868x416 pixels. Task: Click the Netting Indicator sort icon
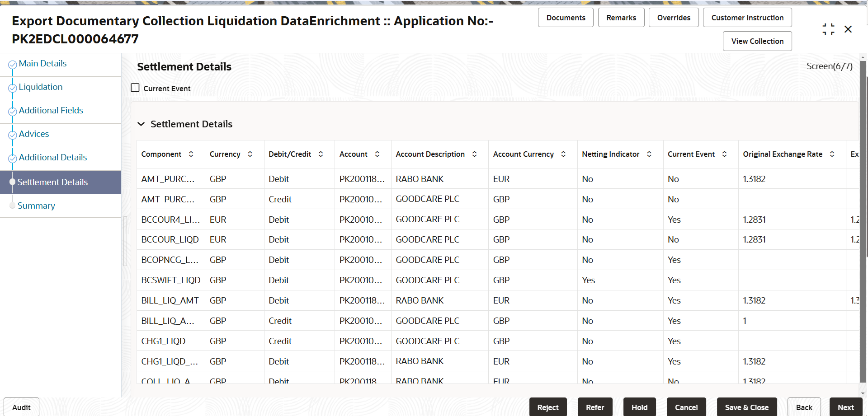(649, 154)
